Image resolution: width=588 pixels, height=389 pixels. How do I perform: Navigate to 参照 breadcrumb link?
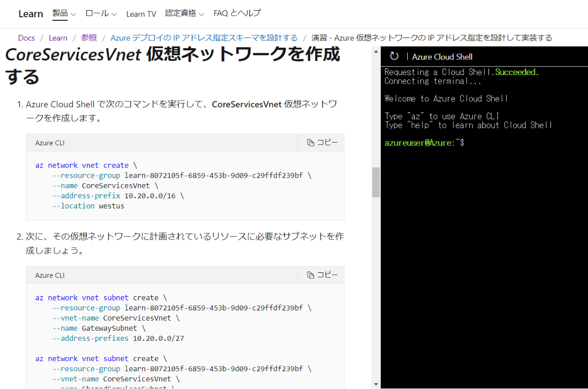click(89, 38)
